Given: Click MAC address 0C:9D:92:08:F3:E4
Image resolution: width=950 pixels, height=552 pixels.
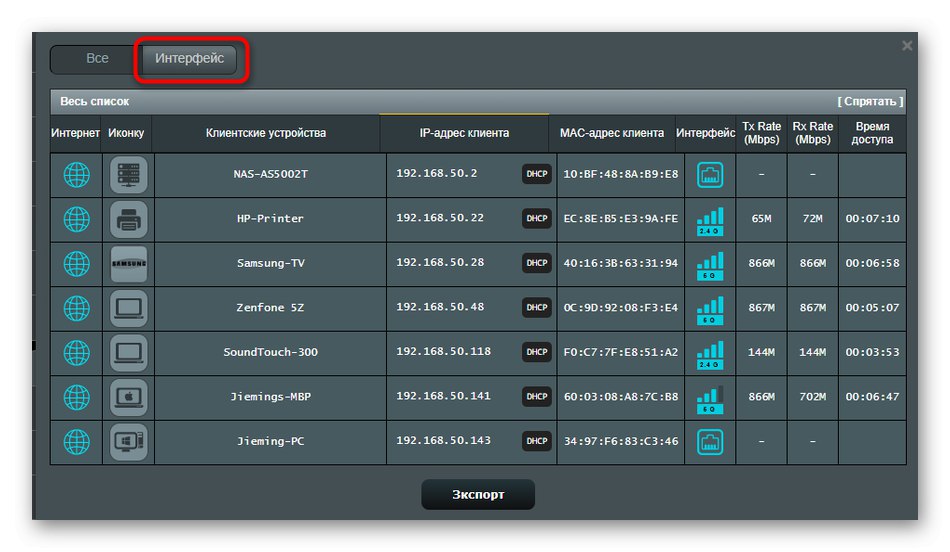Looking at the screenshot, I should pos(620,308).
